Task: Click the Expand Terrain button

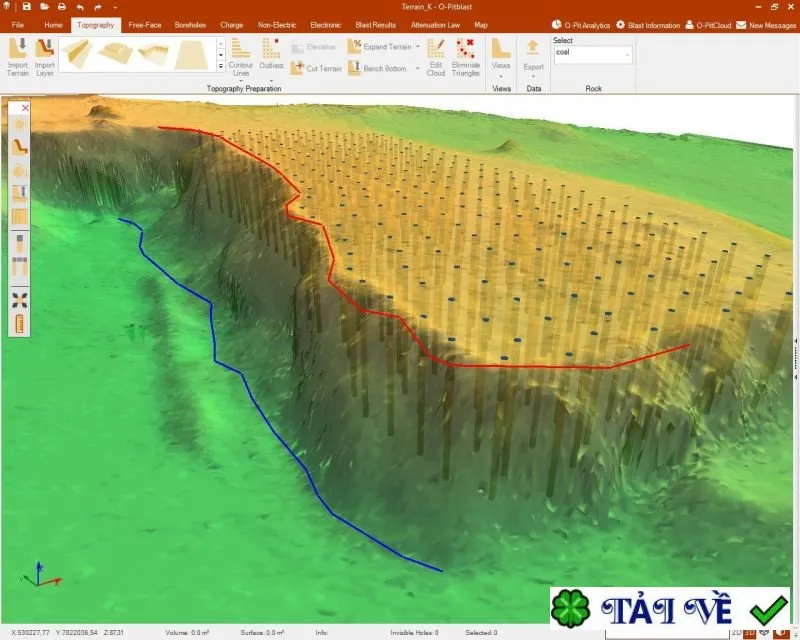Action: click(380, 46)
